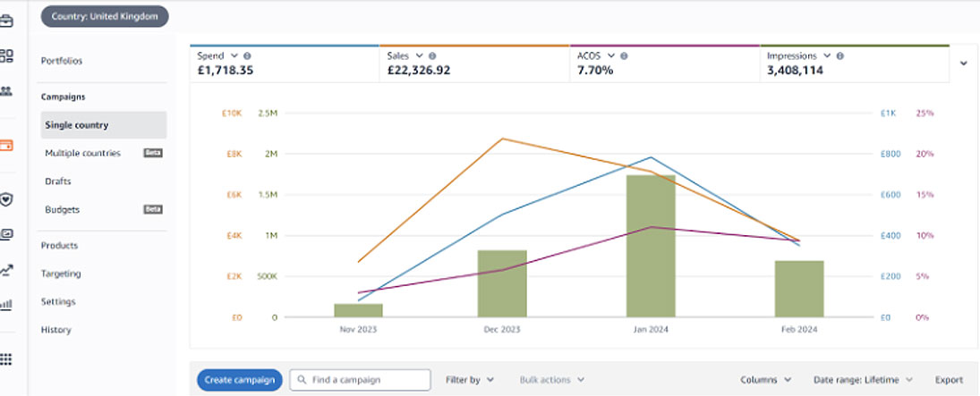Open Targeting in the sidebar
This screenshot has height=396, width=980.
pos(61,274)
